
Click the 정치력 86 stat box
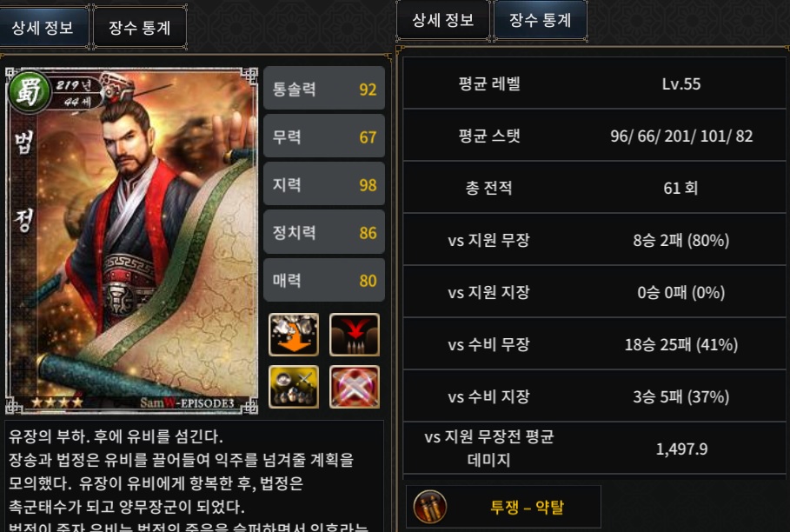click(324, 232)
